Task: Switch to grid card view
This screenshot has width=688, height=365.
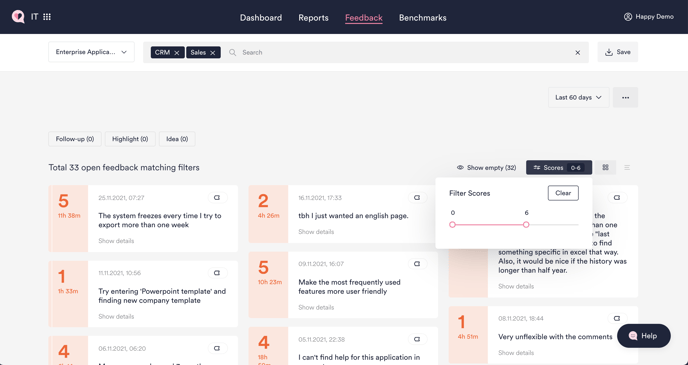Action: [606, 168]
